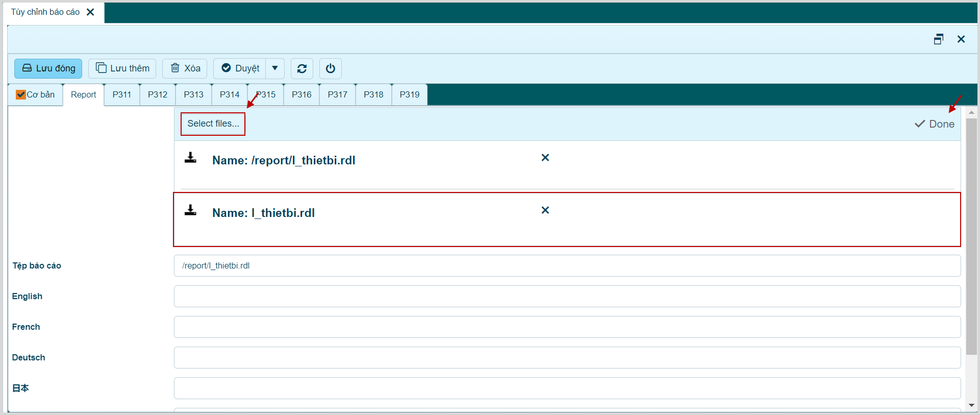This screenshot has height=415, width=980.
Task: Click the Select files... button
Action: pos(213,124)
